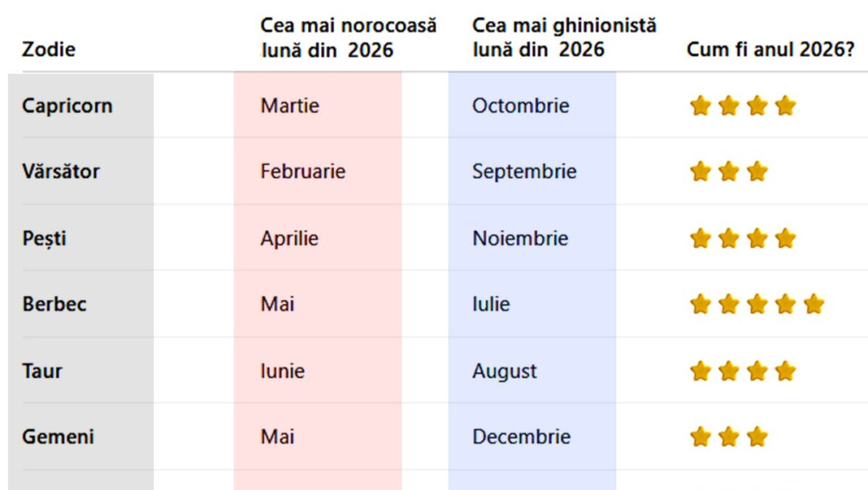This screenshot has width=868, height=490.
Task: Select the "Decembrie" cell for Gemeni
Action: point(521,437)
